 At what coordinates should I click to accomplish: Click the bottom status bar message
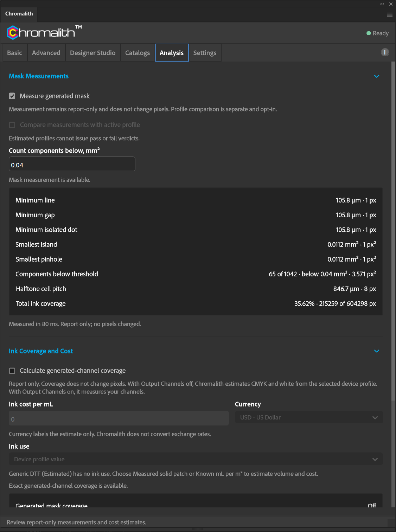pyautogui.click(x=77, y=523)
